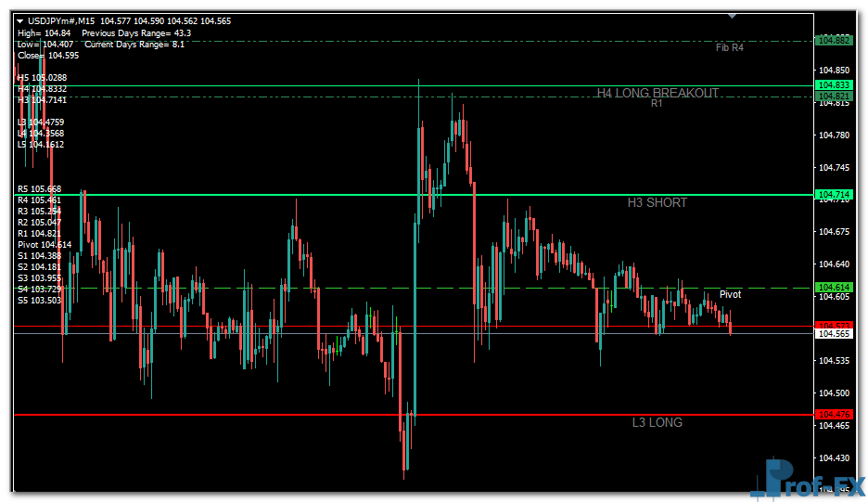
Task: Click the 104.833 H4 price tag
Action: pyautogui.click(x=833, y=85)
